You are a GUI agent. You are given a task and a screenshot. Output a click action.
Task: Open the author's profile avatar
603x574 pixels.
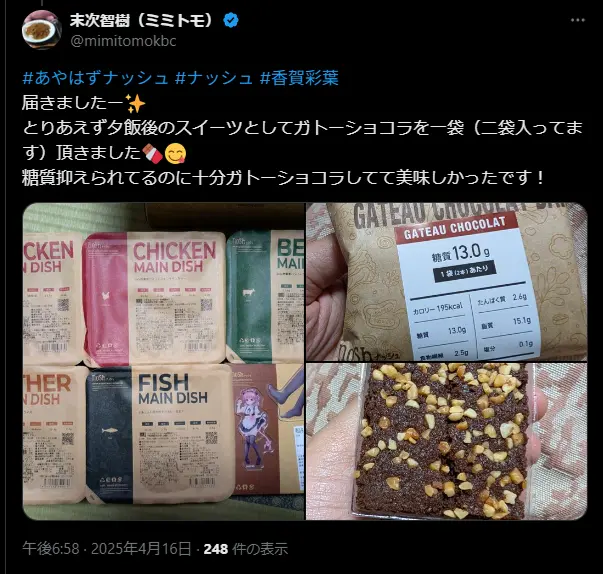click(42, 30)
